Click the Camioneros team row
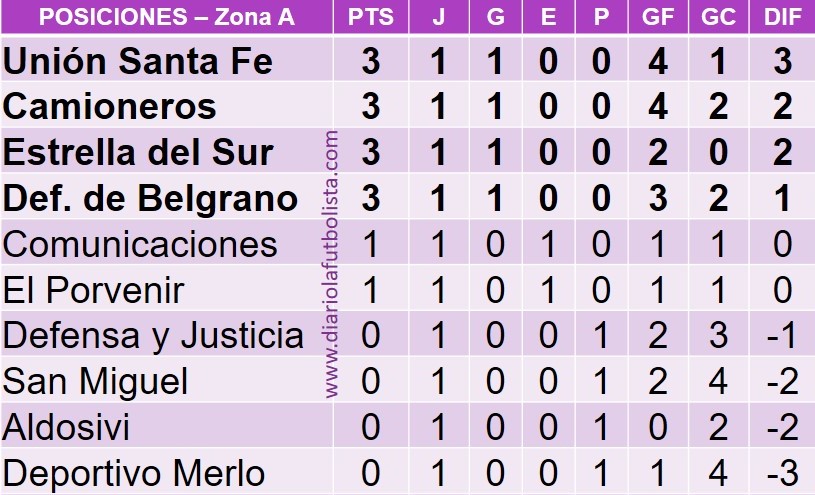Image resolution: width=815 pixels, height=495 pixels. tap(408, 106)
